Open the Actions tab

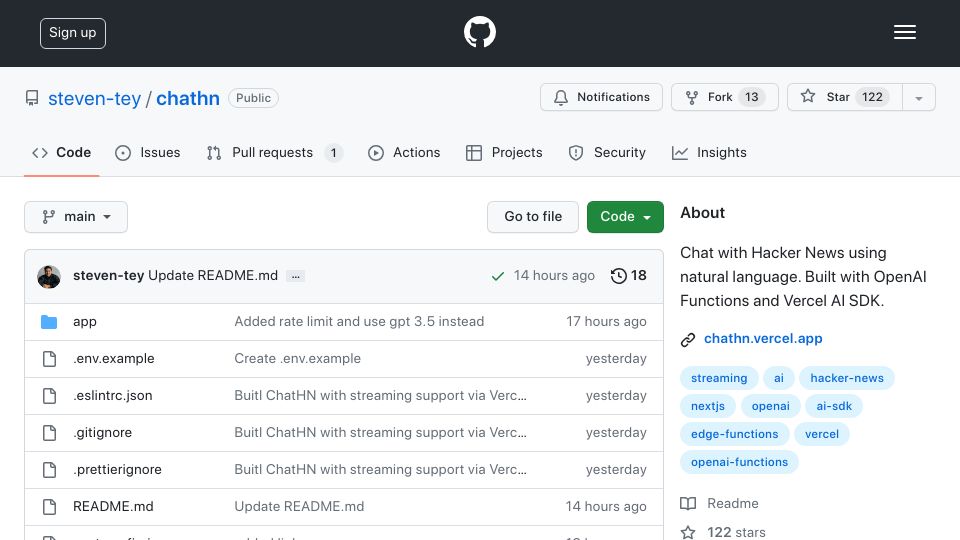pyautogui.click(x=403, y=152)
